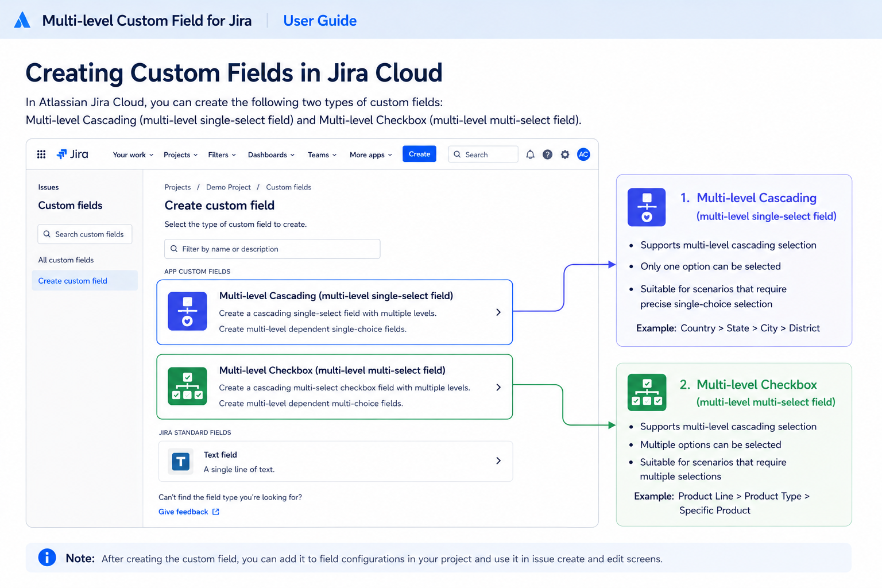
Task: Click the external link icon beside Give feedback
Action: coord(216,512)
